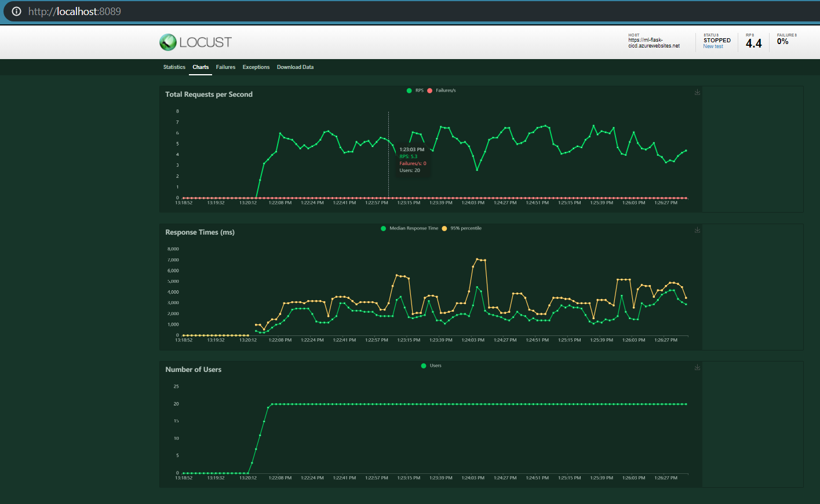Open the Download Data tab
820x504 pixels.
pyautogui.click(x=295, y=67)
